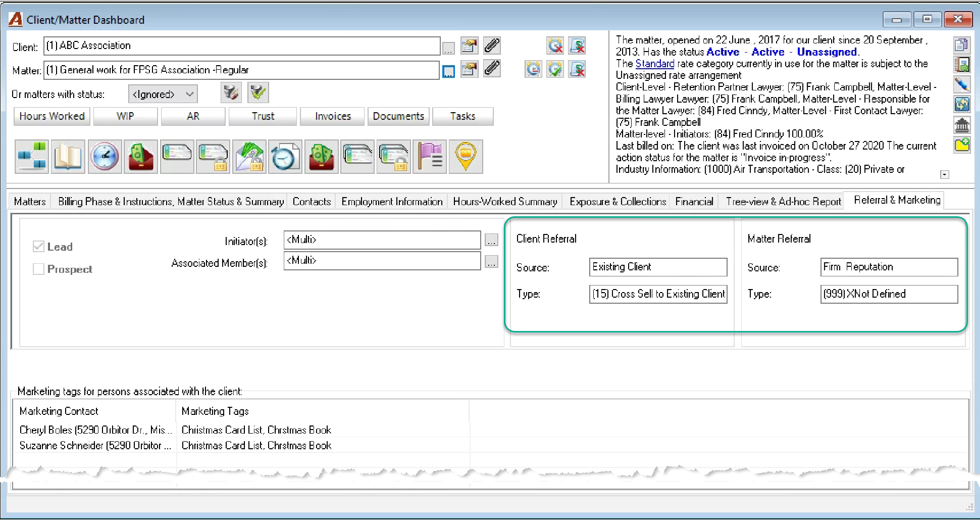Open the book icon in the toolbar
The height and width of the screenshot is (521, 980).
tap(68, 157)
